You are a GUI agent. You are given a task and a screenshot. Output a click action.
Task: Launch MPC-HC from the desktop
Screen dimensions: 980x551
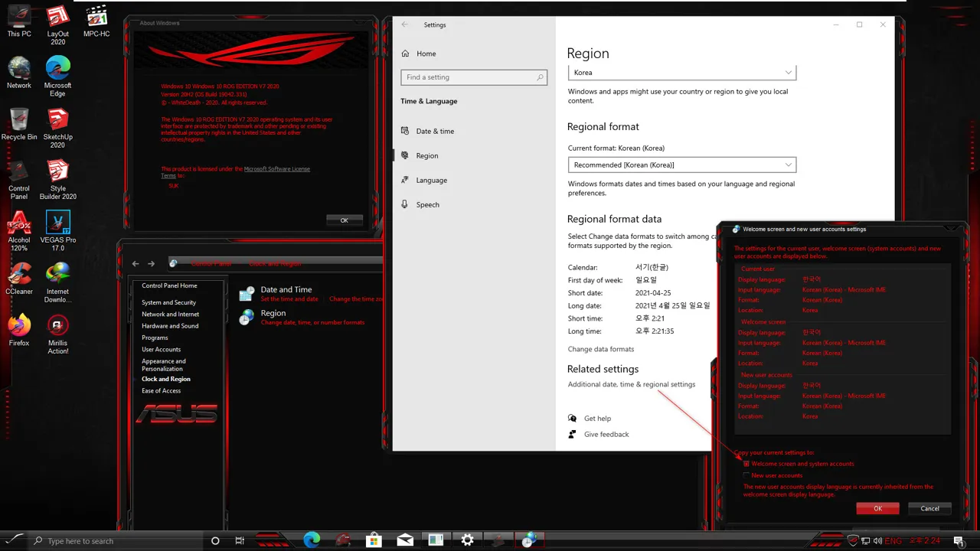coord(96,21)
